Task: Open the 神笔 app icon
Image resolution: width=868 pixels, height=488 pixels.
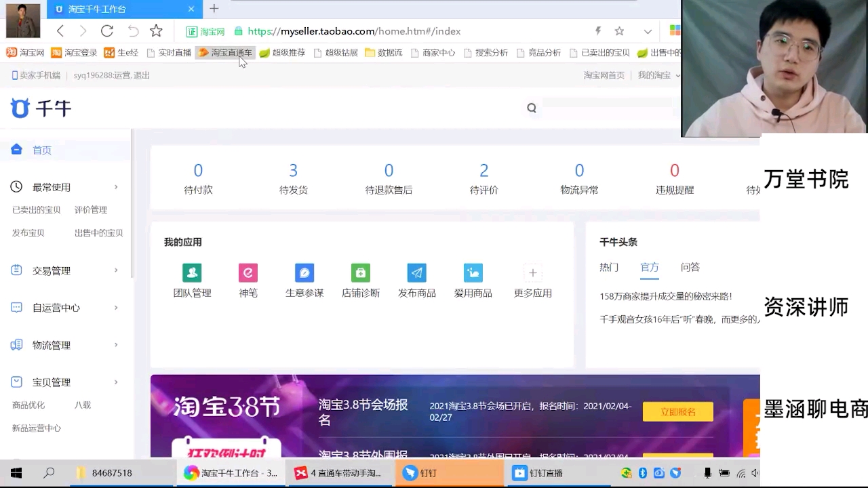Action: pos(248,272)
